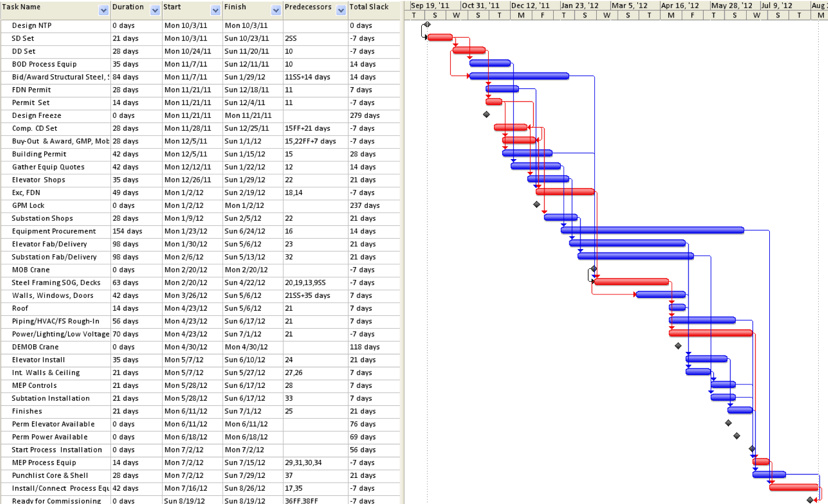The image size is (828, 504).
Task: Open the Task Name filter dropdown
Action: pos(103,9)
